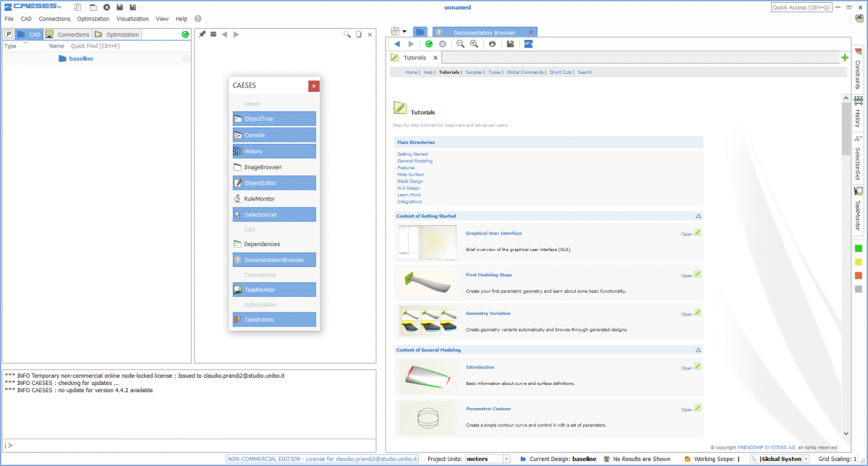This screenshot has width=868, height=466.
Task: Toggle Console in the CAESES window list
Action: [274, 135]
